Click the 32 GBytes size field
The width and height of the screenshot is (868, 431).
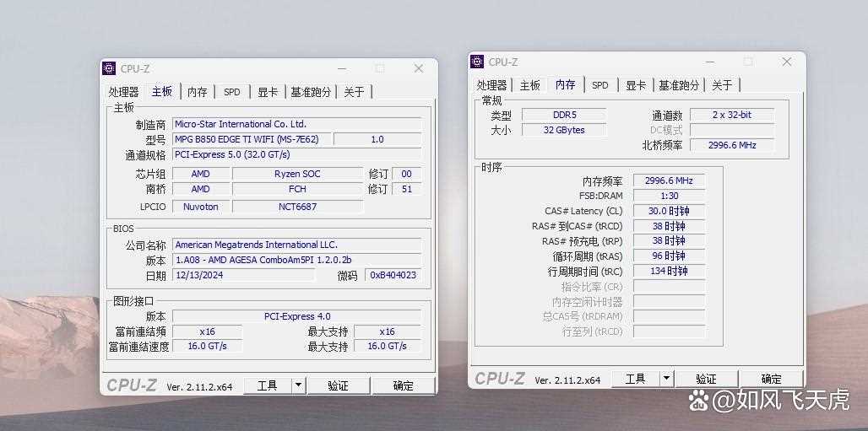[564, 130]
